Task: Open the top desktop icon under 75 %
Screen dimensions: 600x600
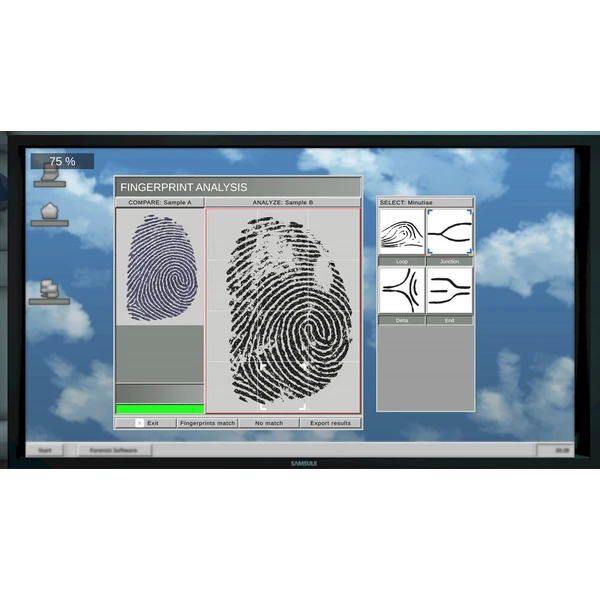Action: [50, 176]
